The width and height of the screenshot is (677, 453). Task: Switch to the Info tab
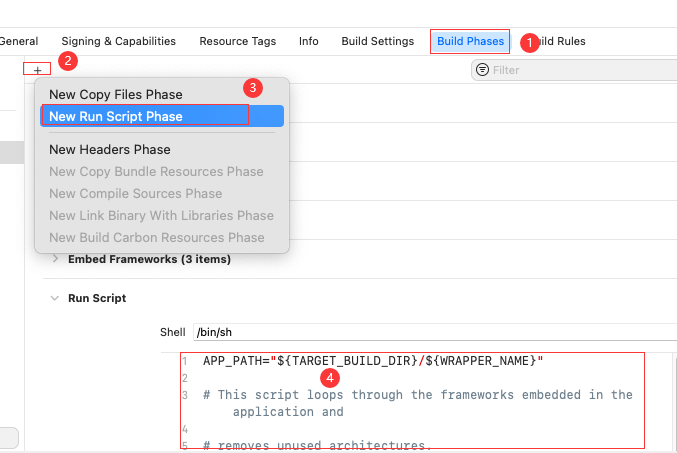click(x=309, y=41)
